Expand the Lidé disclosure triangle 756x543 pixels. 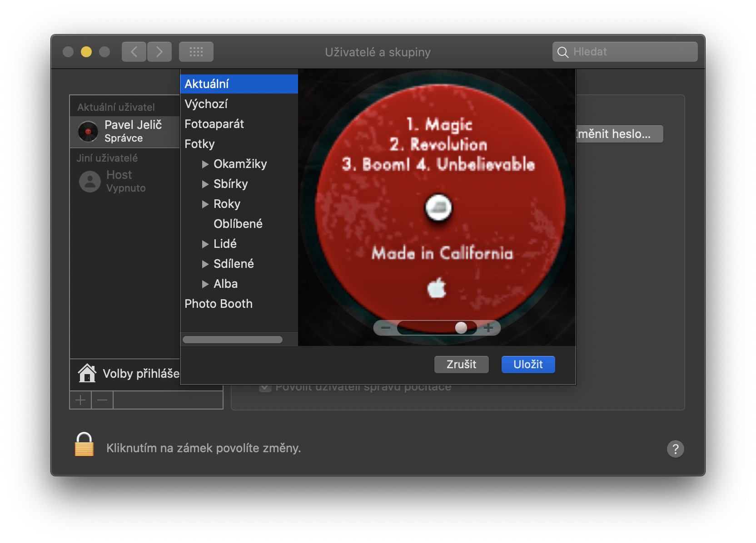205,244
